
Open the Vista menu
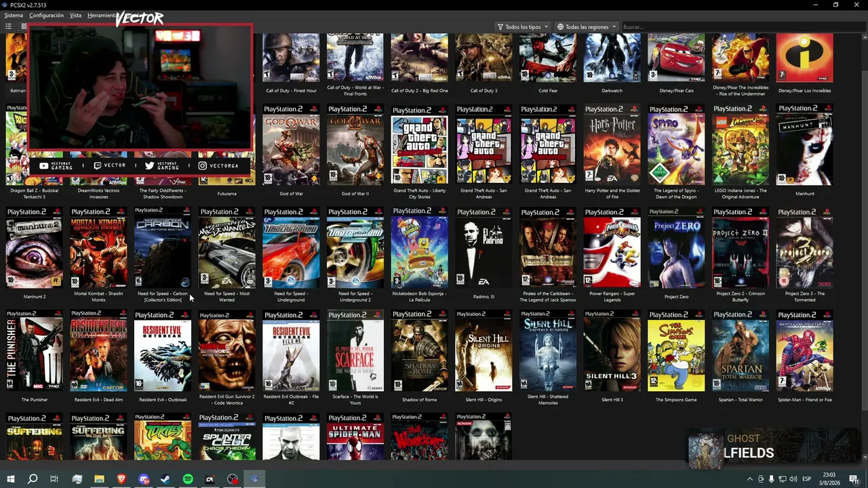76,15
